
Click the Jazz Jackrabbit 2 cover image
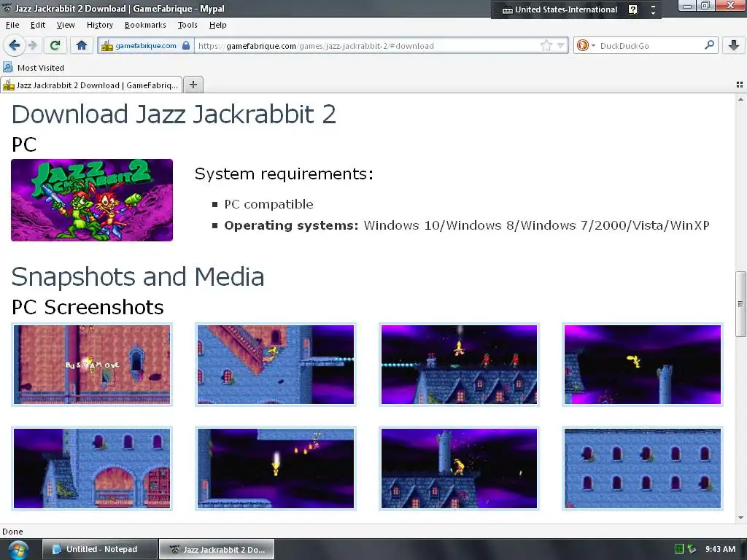(x=92, y=200)
